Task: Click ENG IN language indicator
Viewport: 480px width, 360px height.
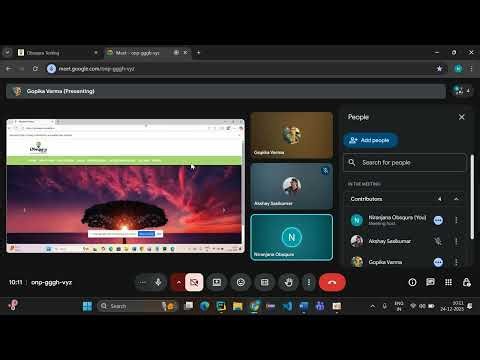Action: [x=399, y=306]
